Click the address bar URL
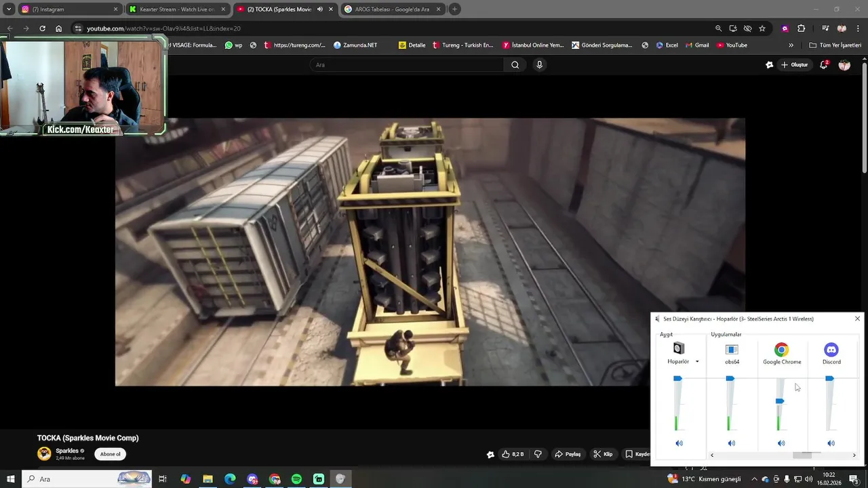The width and height of the screenshot is (868, 488). point(163,28)
